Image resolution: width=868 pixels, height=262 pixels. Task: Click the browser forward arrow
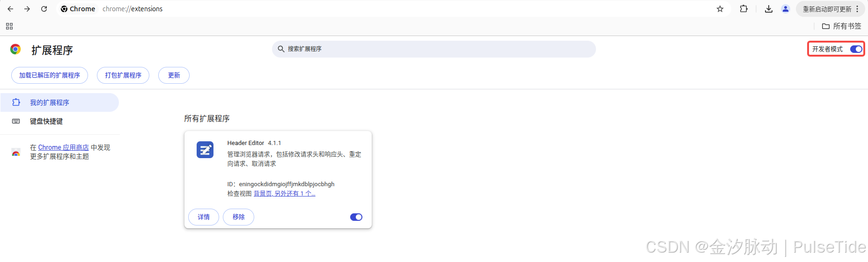27,9
